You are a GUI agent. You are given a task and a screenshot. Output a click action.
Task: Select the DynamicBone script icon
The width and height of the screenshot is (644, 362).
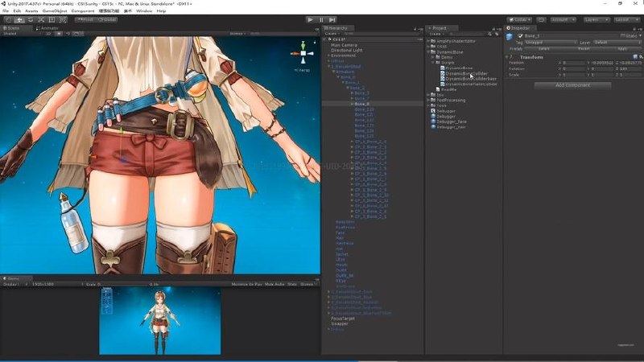[442, 68]
